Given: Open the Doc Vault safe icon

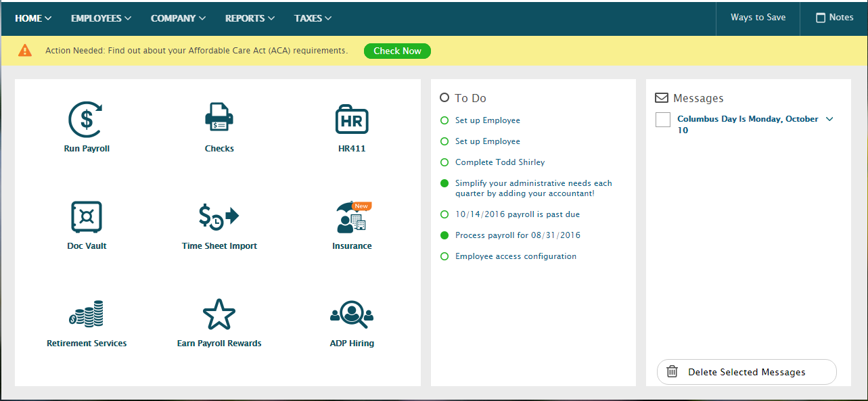Looking at the screenshot, I should [x=87, y=217].
